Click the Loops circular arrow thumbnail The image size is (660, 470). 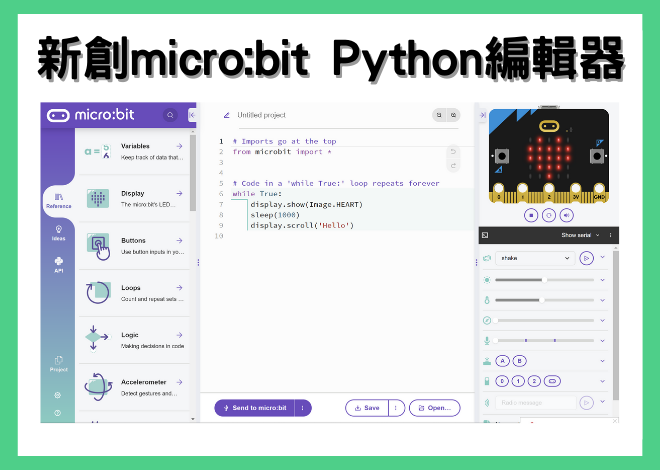point(98,292)
